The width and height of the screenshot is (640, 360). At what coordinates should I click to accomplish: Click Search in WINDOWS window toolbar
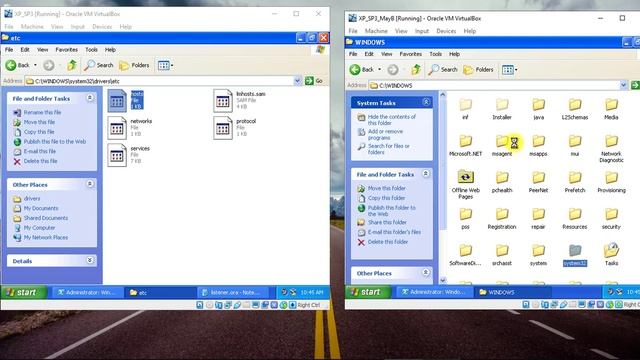[x=443, y=70]
